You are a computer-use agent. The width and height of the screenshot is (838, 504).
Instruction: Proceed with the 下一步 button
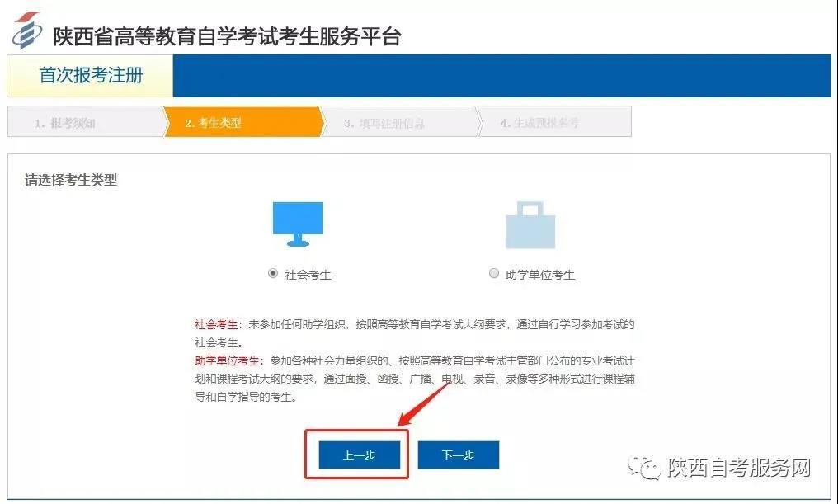point(458,455)
